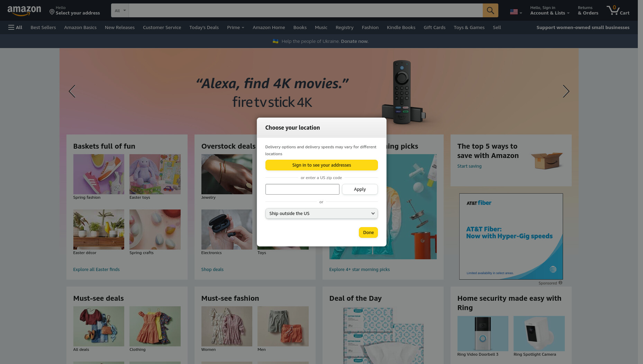Open Registry in nav bar
643x364 pixels.
(344, 27)
